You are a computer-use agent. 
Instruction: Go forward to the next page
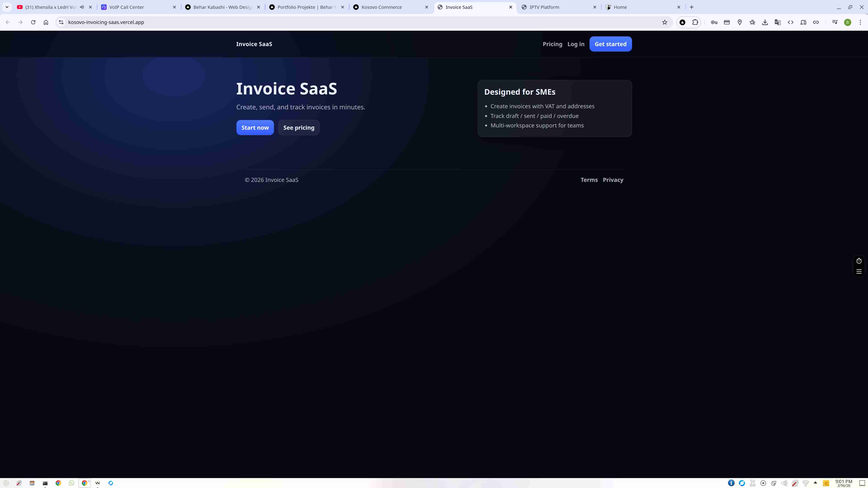pos(21,22)
